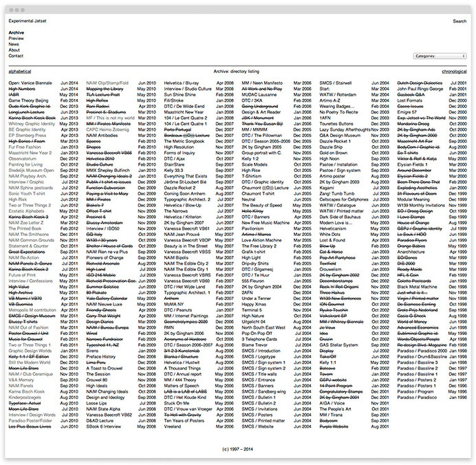Screen dimensions: 476x465
Task: Open SBook 6 Interview entry
Action: tap(103, 426)
